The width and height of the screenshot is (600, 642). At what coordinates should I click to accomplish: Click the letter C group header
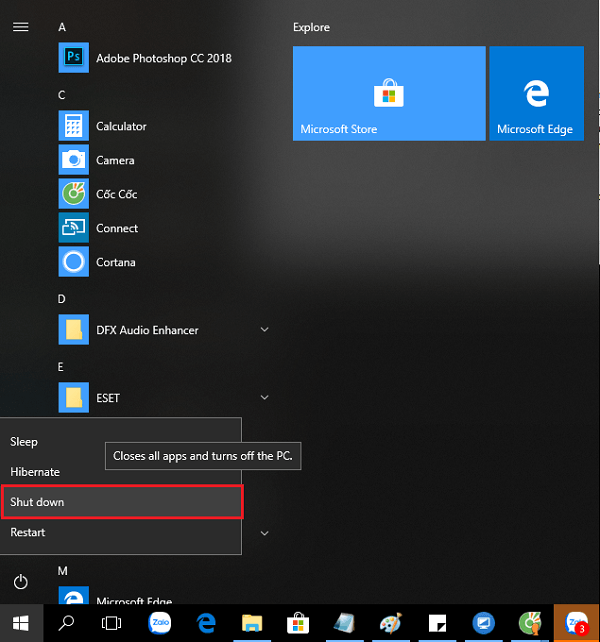click(x=62, y=95)
